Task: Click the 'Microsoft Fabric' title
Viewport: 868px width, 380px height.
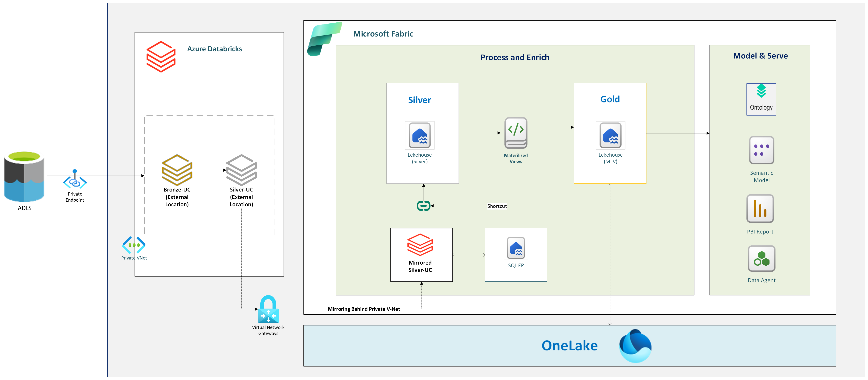Action: tap(383, 34)
